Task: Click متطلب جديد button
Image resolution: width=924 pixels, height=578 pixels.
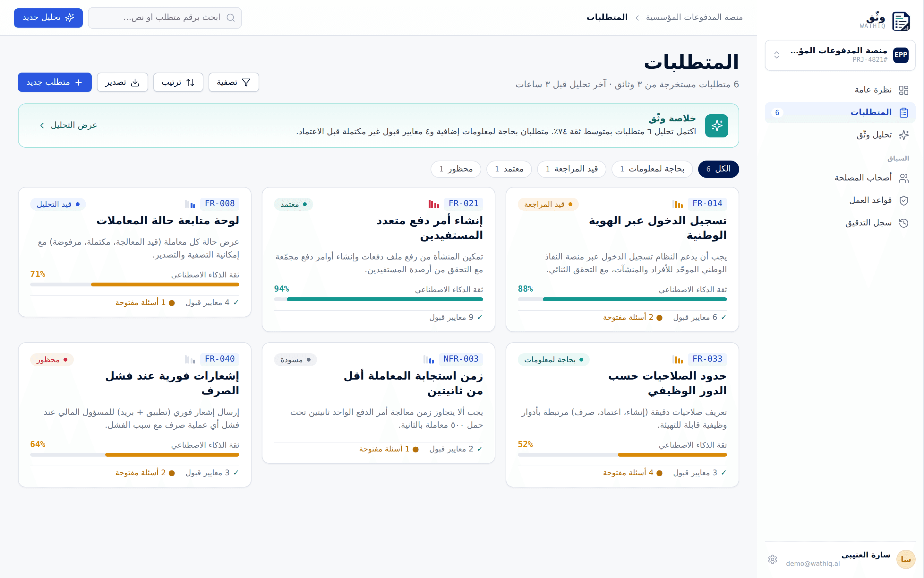Action: pyautogui.click(x=55, y=82)
